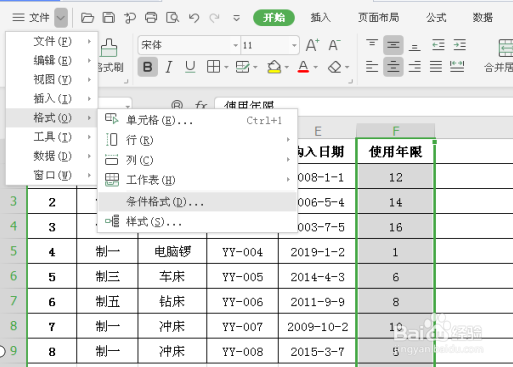The width and height of the screenshot is (513, 367).
Task: Select the format painter brush icon
Action: [x=109, y=48]
